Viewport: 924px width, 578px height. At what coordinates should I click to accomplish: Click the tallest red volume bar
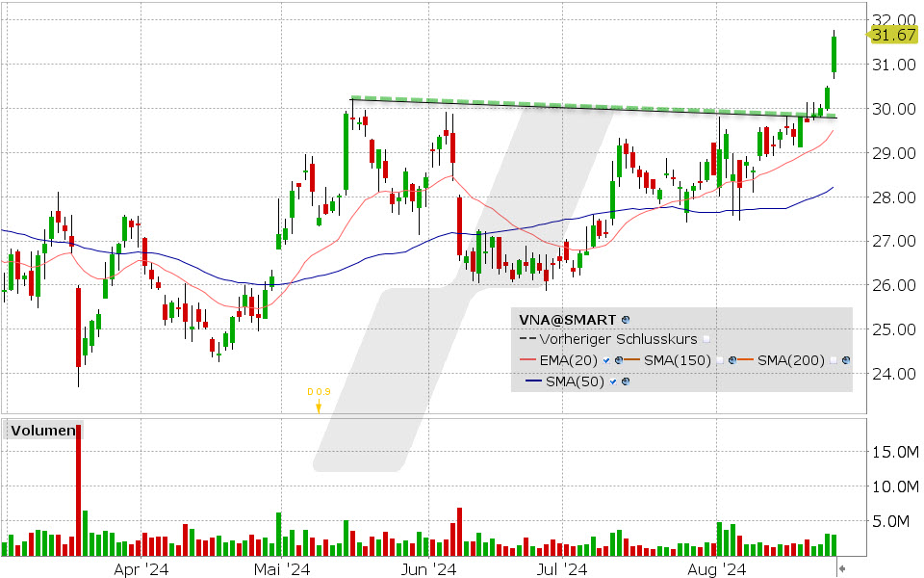[78, 490]
